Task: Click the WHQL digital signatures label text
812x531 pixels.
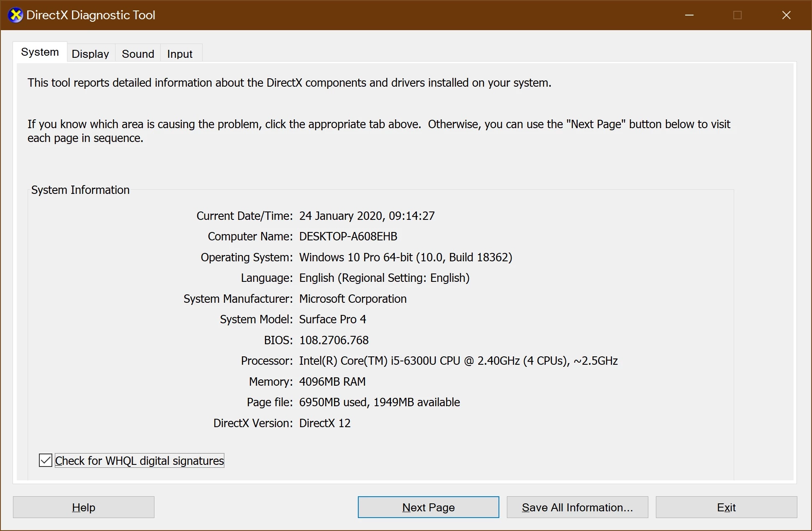Action: tap(139, 461)
